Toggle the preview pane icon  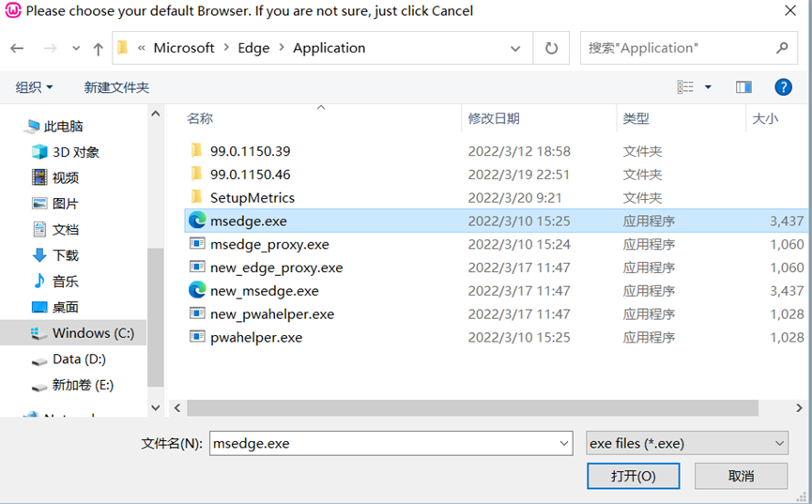(743, 87)
